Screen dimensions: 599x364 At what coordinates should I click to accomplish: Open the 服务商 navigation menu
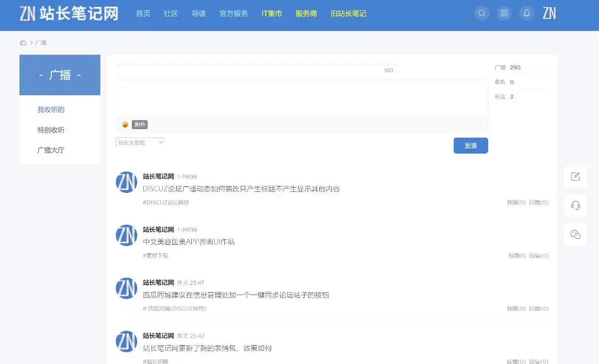click(x=305, y=13)
